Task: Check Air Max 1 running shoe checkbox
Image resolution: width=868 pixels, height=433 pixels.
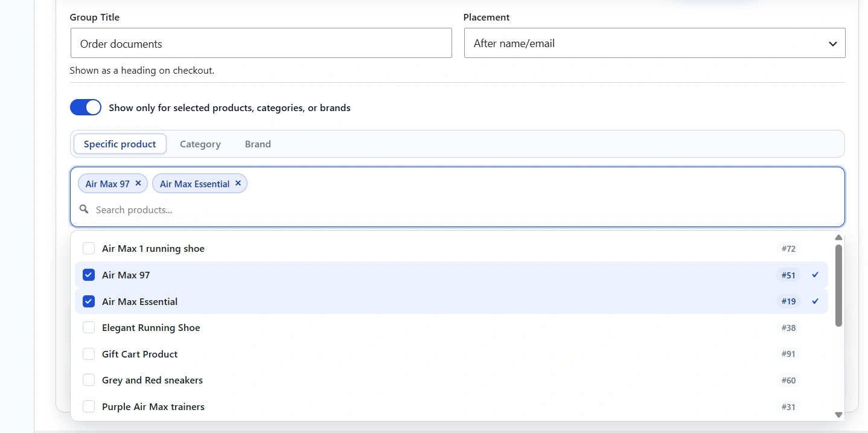Action: pyautogui.click(x=89, y=248)
